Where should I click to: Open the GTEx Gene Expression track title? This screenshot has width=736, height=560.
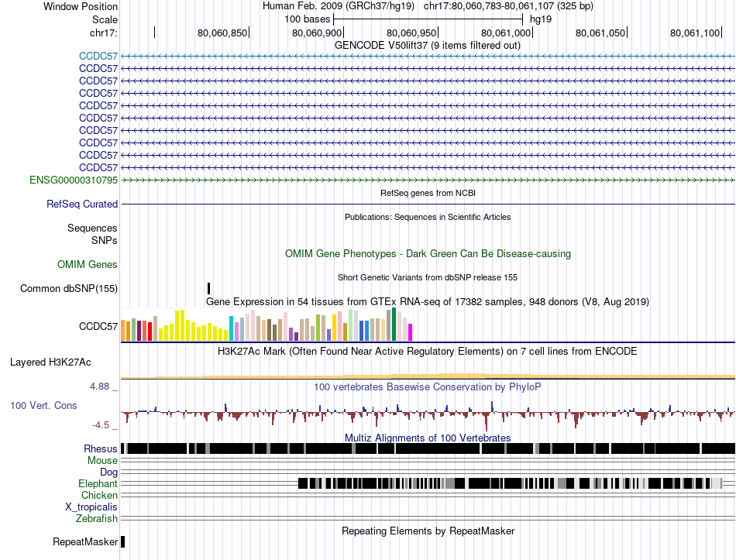pos(428,302)
